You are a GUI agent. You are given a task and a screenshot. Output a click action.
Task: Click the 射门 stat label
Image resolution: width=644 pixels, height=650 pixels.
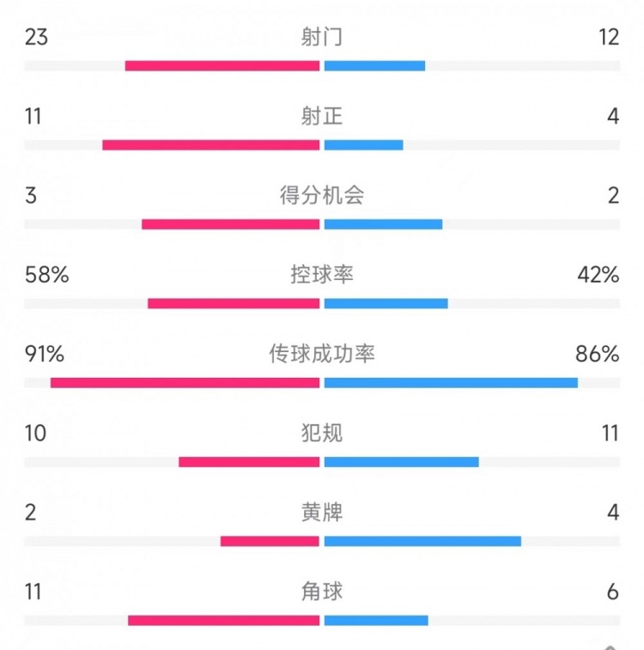322,37
